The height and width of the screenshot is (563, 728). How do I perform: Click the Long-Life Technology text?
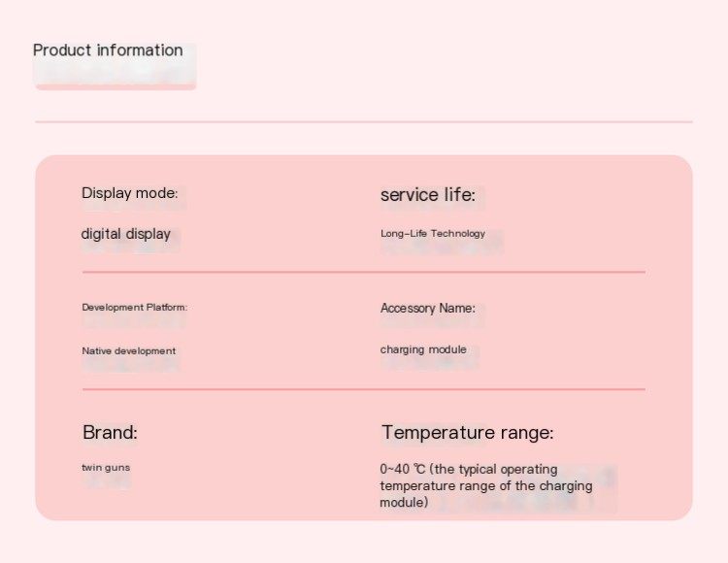pyautogui.click(x=433, y=234)
